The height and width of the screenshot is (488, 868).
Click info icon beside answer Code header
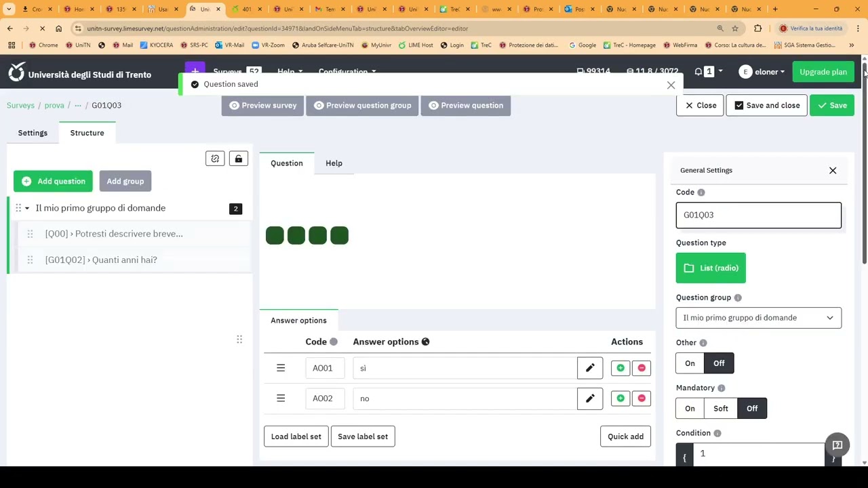coord(334,342)
